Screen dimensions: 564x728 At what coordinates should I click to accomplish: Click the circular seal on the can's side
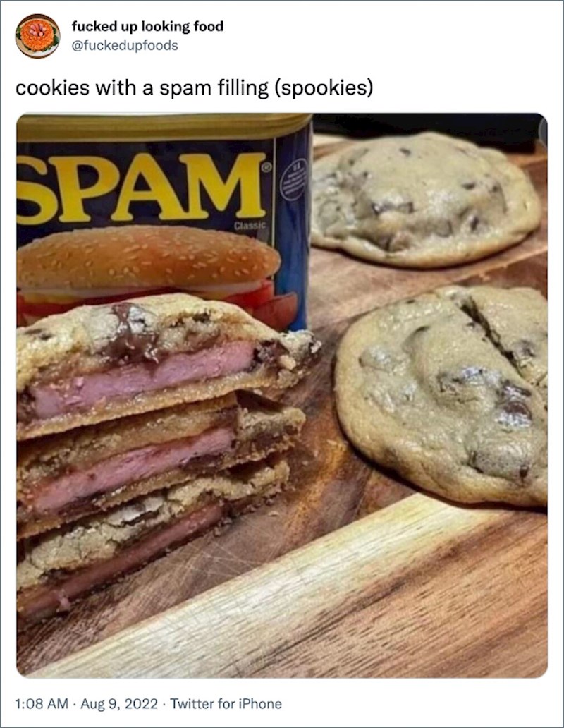coord(292,180)
